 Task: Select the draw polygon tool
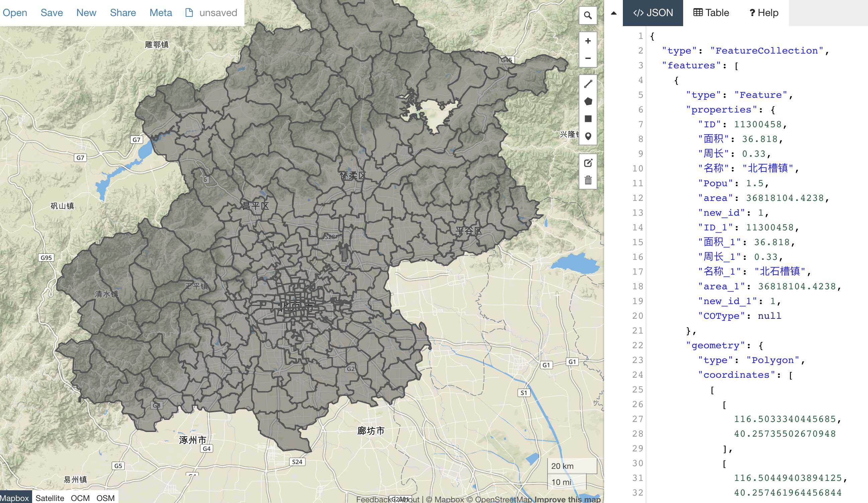click(588, 101)
